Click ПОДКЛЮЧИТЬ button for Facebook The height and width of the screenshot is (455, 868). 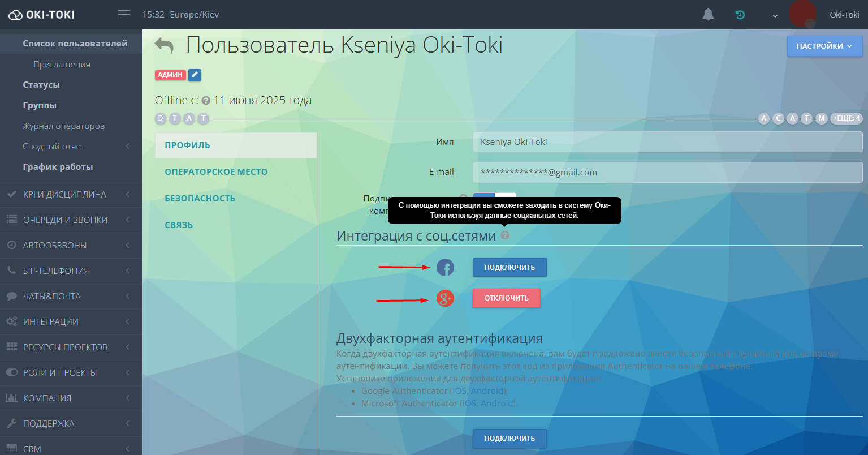[x=509, y=267]
